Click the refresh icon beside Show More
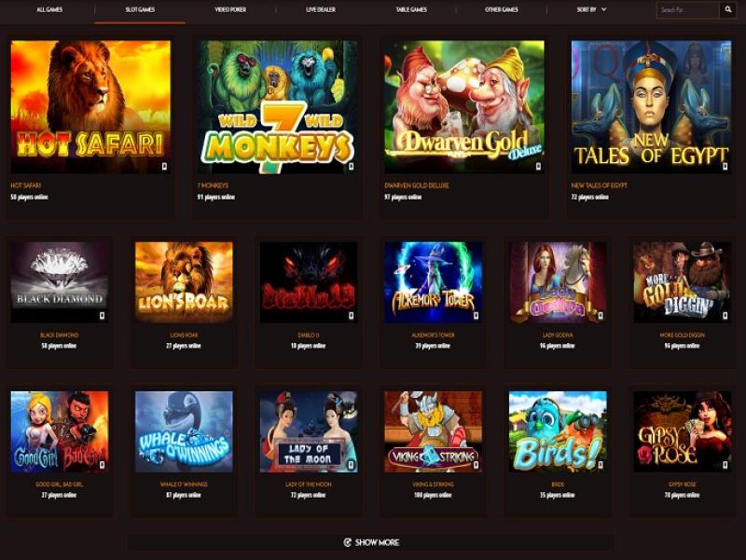Image resolution: width=746 pixels, height=560 pixels. point(347,542)
